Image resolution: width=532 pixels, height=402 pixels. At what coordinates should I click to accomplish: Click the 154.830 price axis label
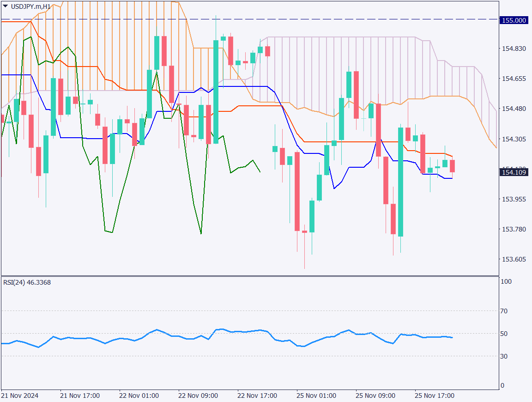point(513,49)
